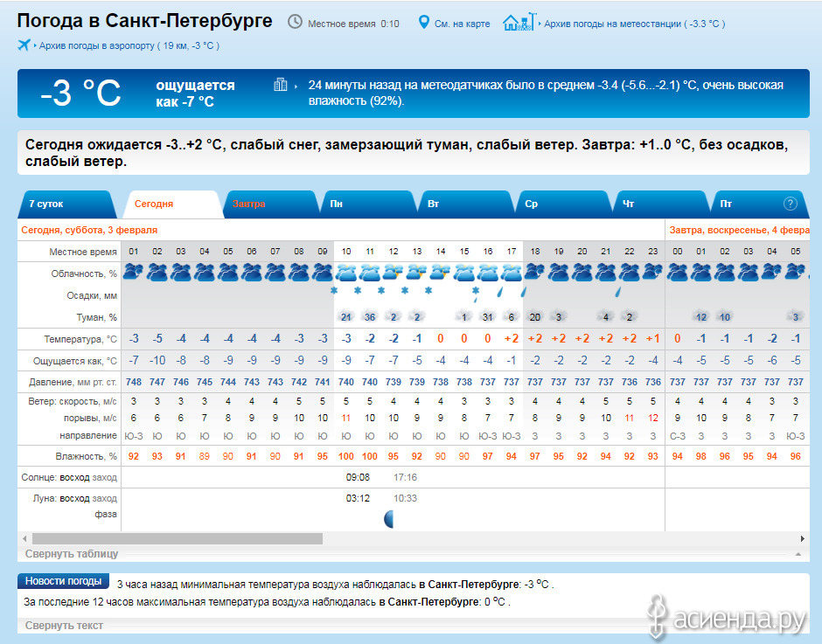Click the Местное время 0:10 label
This screenshot has width=822, height=644.
pyautogui.click(x=353, y=24)
